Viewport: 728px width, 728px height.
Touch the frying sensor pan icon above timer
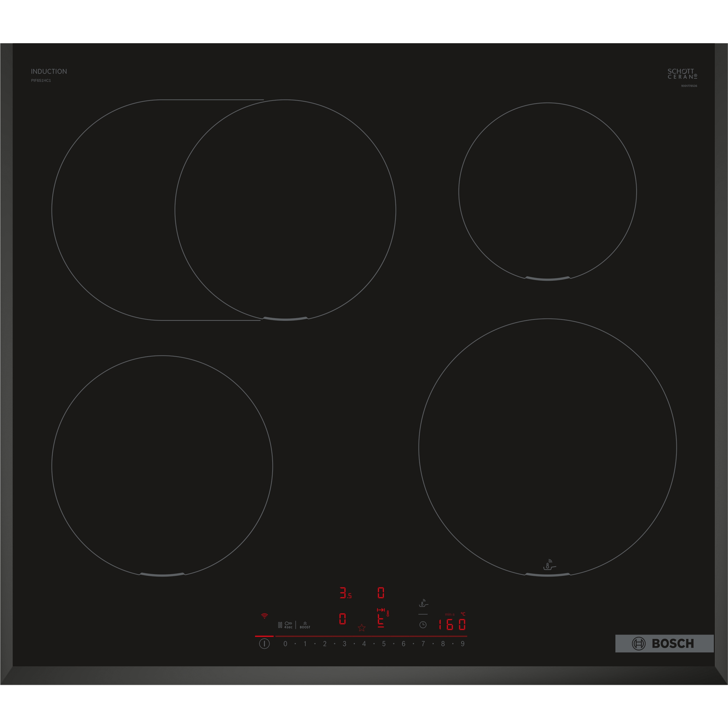click(423, 604)
